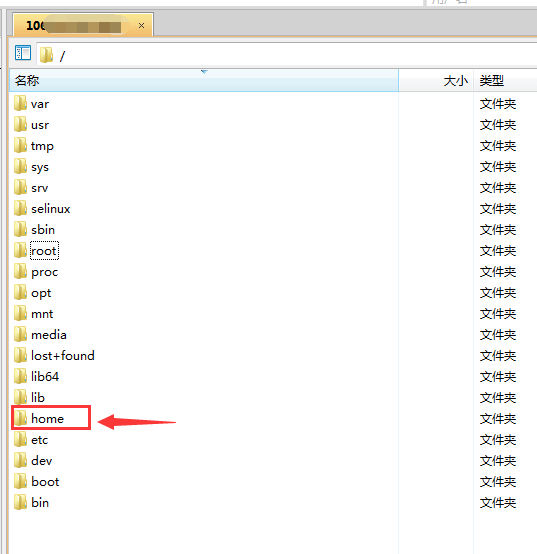537x554 pixels.
Task: Sort by the 类型 column header
Action: pos(505,81)
